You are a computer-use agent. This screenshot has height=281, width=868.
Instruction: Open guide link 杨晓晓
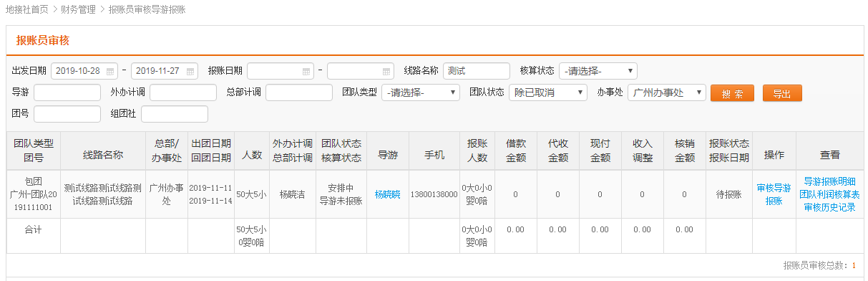click(x=387, y=194)
